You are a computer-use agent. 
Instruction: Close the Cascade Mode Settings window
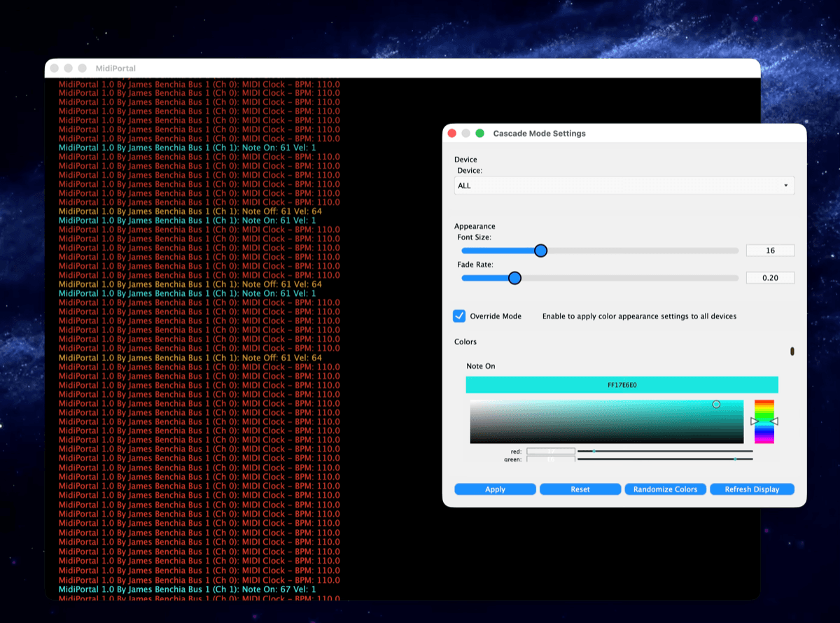[x=452, y=133]
